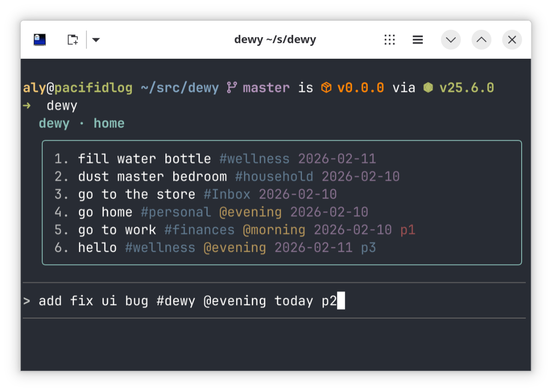Click '#dewy' in the command input

tap(176, 301)
